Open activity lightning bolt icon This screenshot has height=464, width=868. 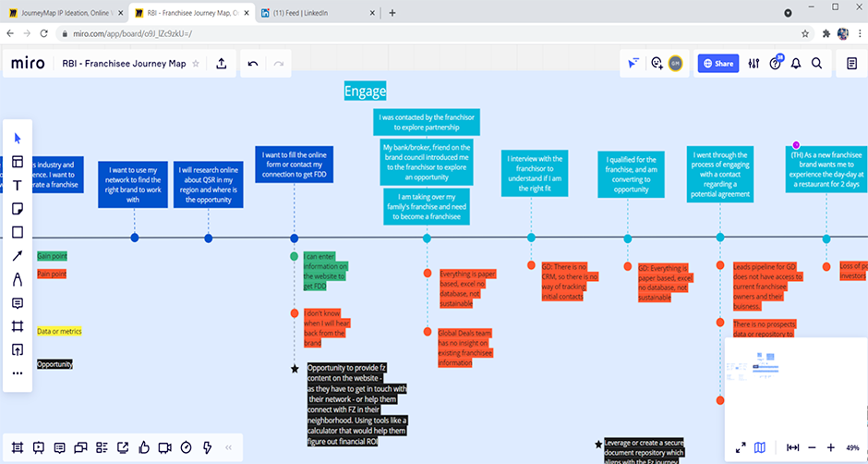[x=207, y=447]
